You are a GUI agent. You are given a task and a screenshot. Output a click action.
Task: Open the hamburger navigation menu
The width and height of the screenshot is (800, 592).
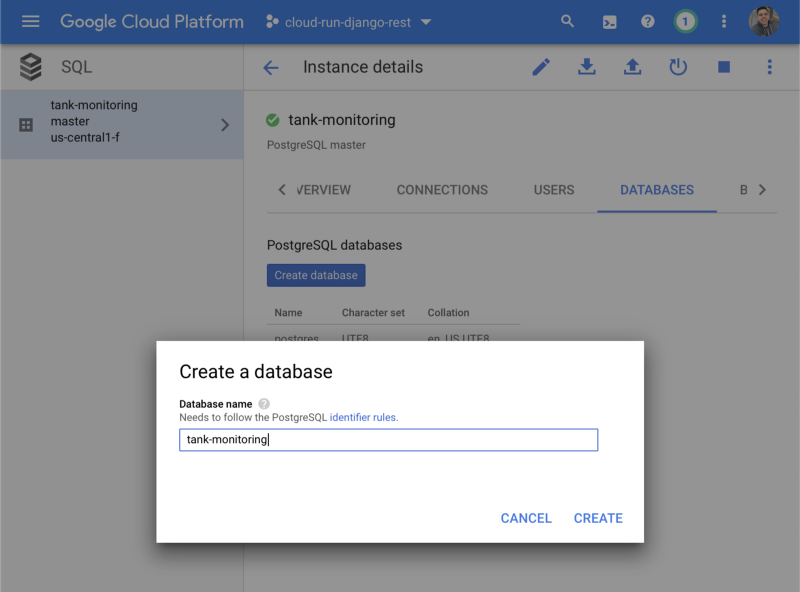tap(31, 21)
